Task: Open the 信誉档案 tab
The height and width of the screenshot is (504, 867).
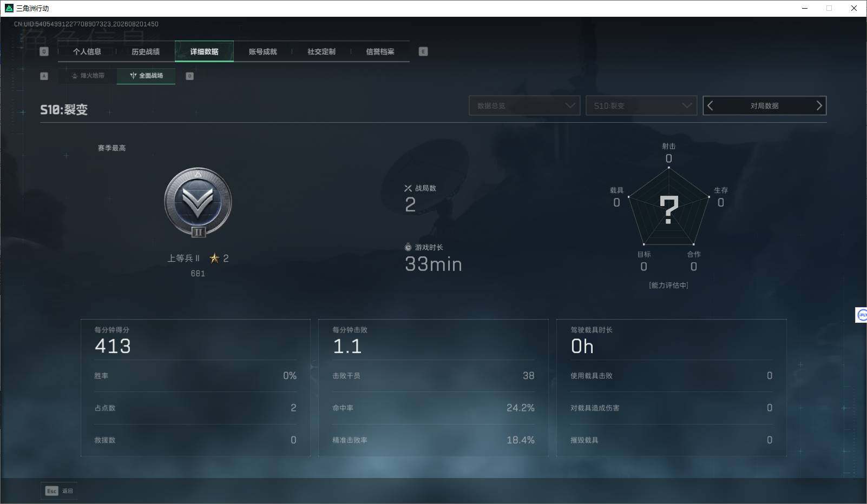Action: 380,51
